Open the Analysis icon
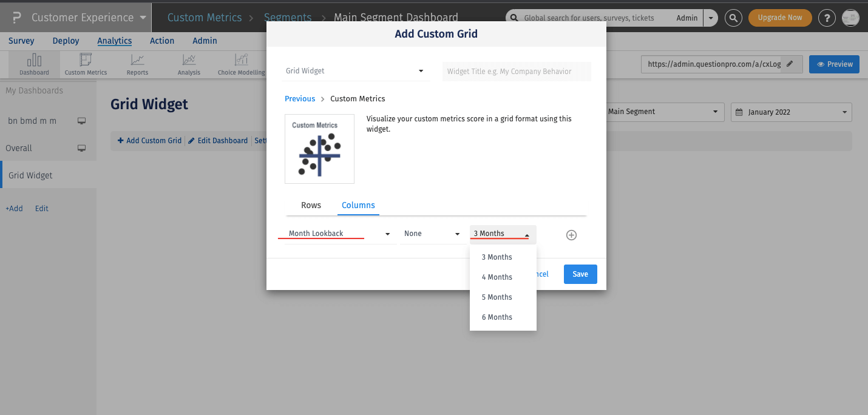Screen dimensions: 868x415 [x=188, y=64]
